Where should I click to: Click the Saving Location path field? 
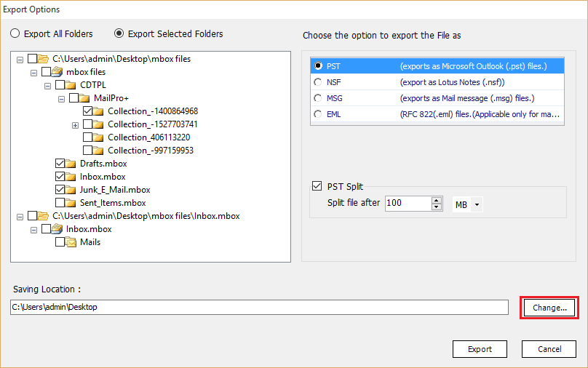(258, 308)
